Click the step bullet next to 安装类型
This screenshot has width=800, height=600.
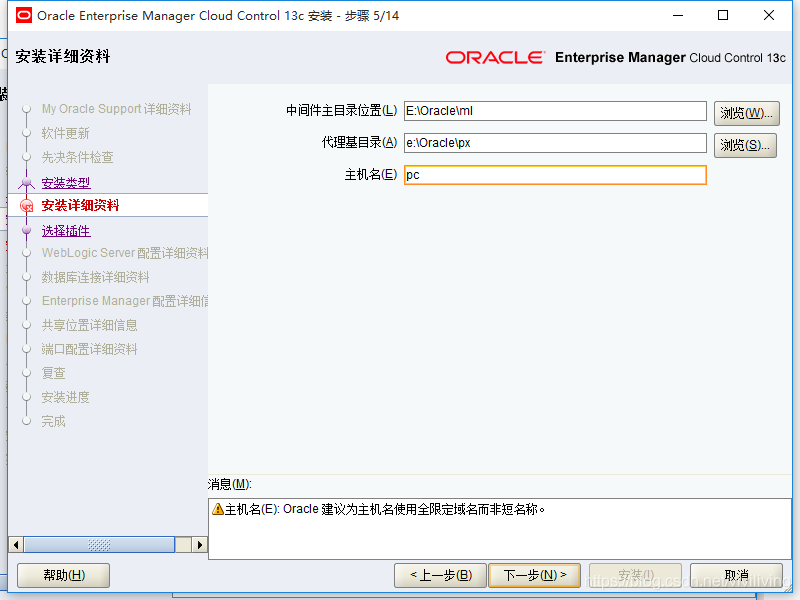pyautogui.click(x=27, y=182)
